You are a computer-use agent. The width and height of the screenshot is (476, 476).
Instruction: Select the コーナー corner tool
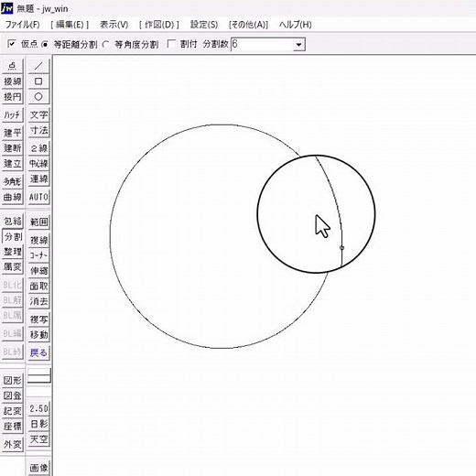[38, 255]
